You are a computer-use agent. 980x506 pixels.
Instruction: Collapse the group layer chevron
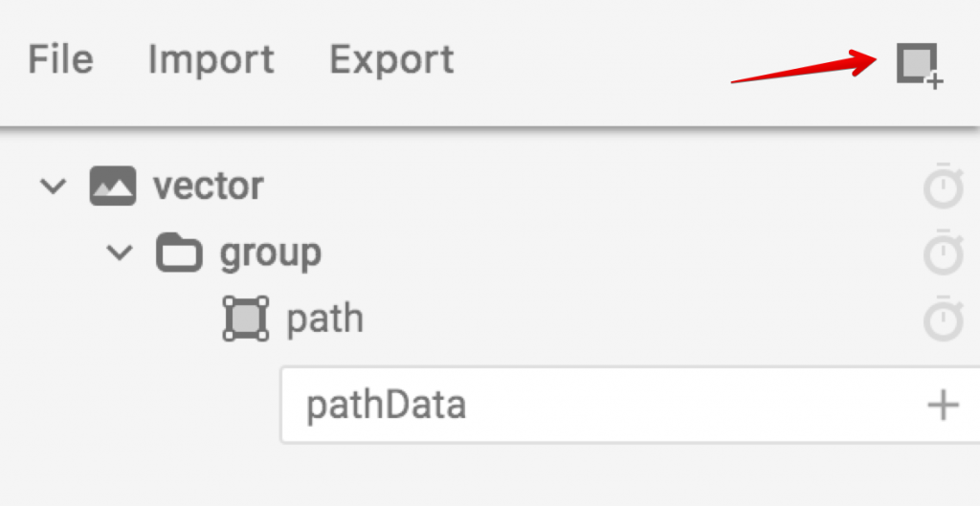click(x=120, y=253)
